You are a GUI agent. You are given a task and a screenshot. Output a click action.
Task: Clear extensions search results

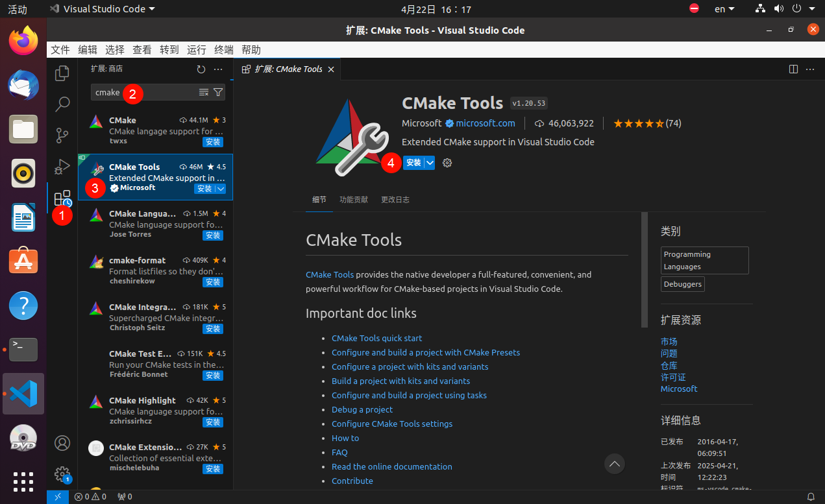pyautogui.click(x=204, y=92)
